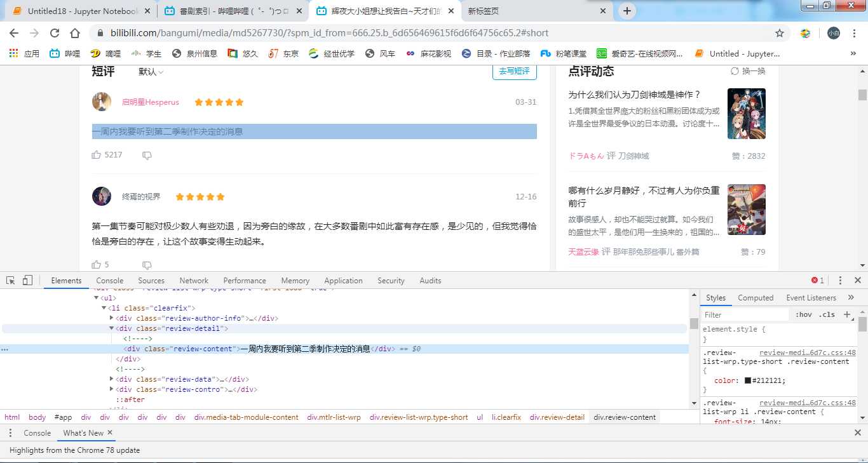Viewport: 868px width, 463px height.
Task: Open the Apps (应用) bookmark shortcut
Action: (x=24, y=53)
